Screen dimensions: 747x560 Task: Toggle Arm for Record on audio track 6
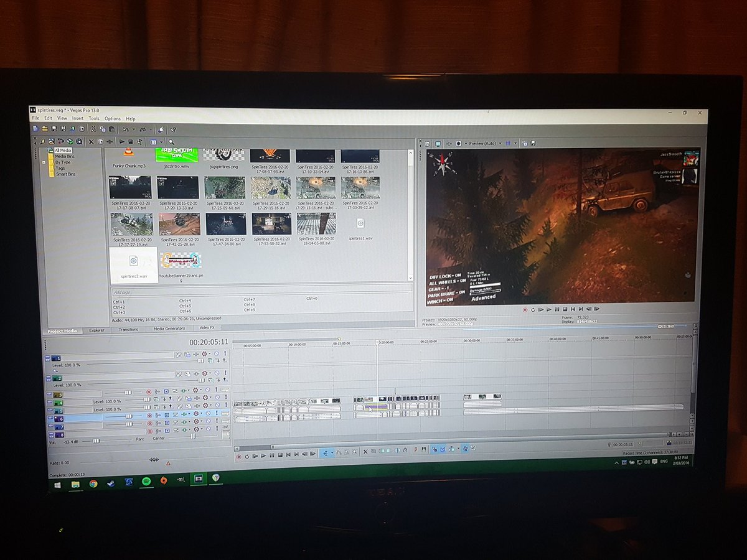[149, 416]
